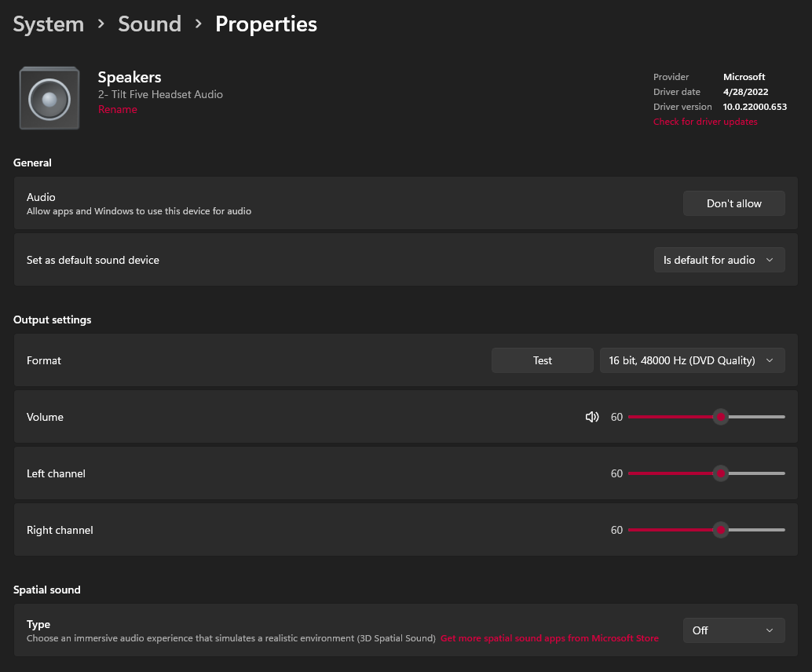Mute the speaker via Volume icon
The image size is (812, 672).
592,417
